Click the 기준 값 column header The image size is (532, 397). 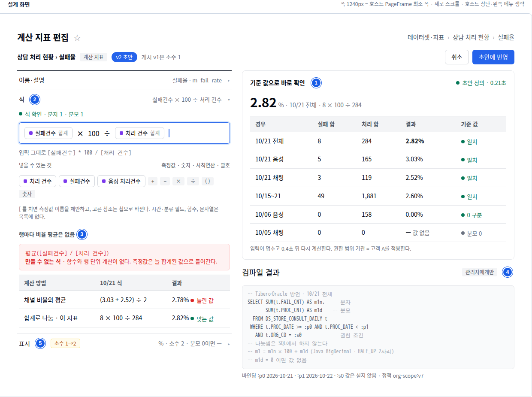coord(469,124)
